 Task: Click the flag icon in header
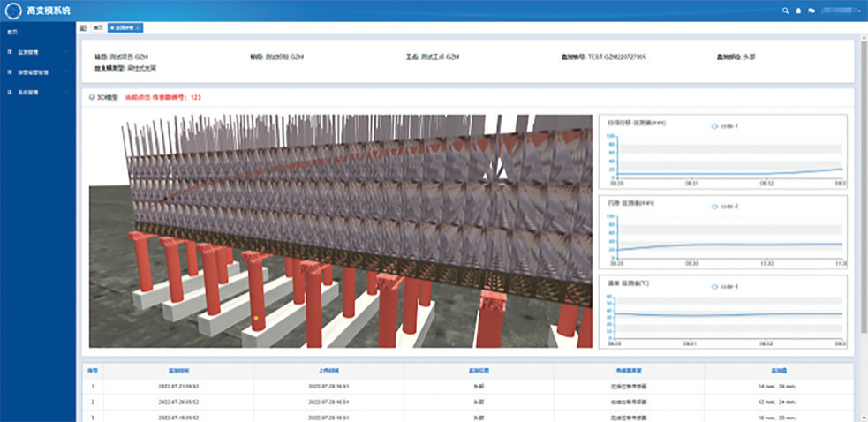(x=811, y=11)
